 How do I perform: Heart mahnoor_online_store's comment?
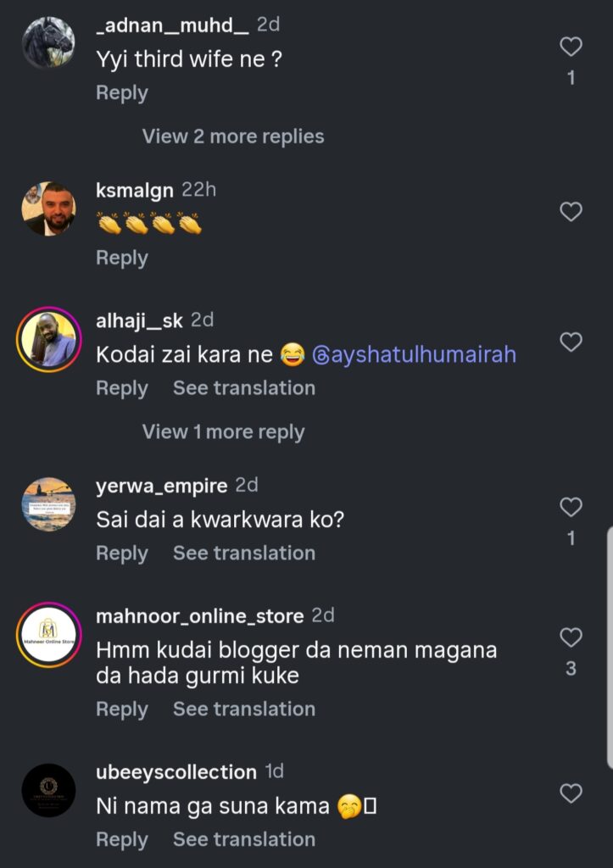click(571, 637)
